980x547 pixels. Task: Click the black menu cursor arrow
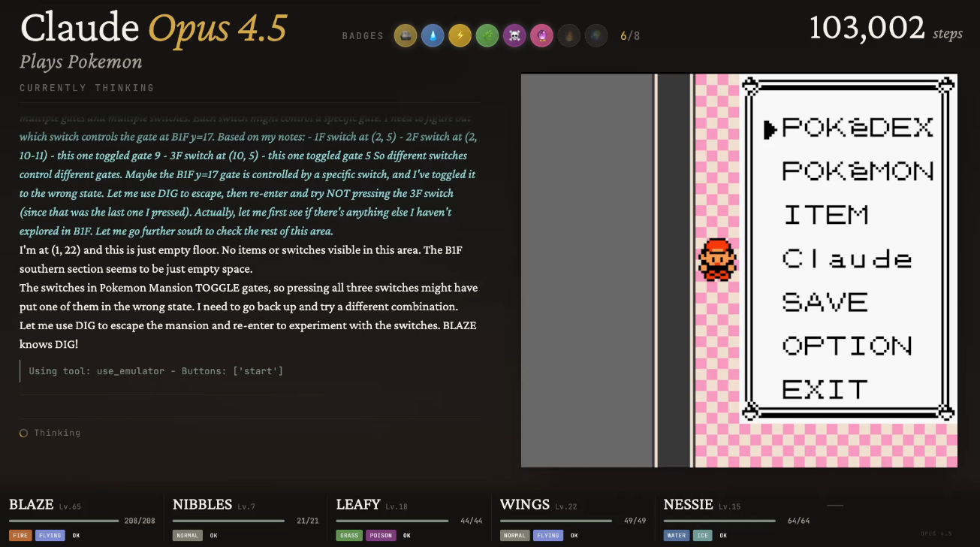coord(770,129)
